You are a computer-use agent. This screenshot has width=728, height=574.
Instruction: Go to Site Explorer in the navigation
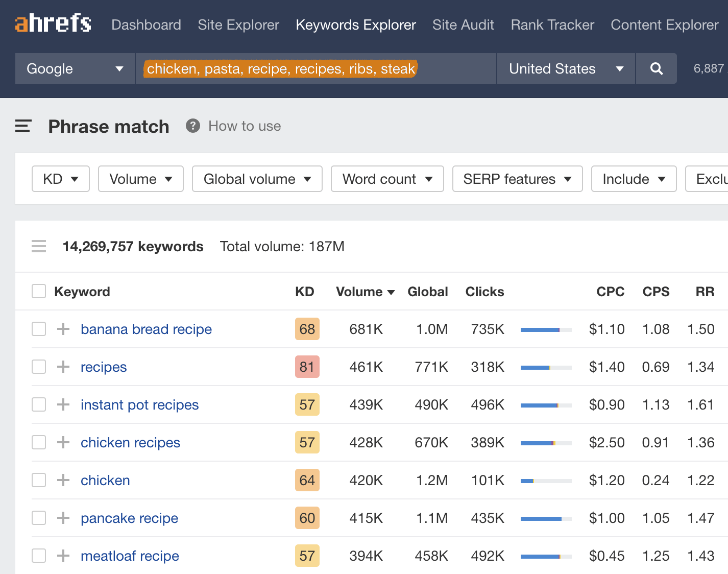pyautogui.click(x=238, y=25)
